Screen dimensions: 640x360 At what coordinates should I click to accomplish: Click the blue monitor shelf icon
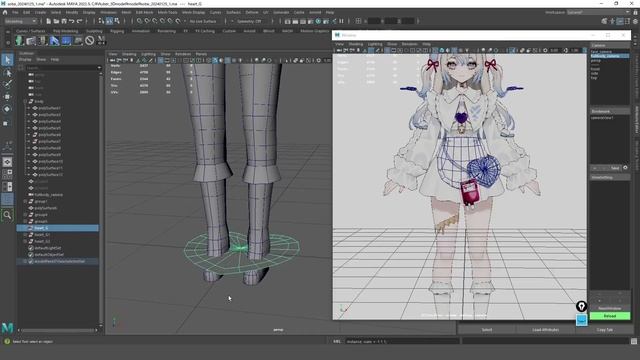(x=66, y=40)
